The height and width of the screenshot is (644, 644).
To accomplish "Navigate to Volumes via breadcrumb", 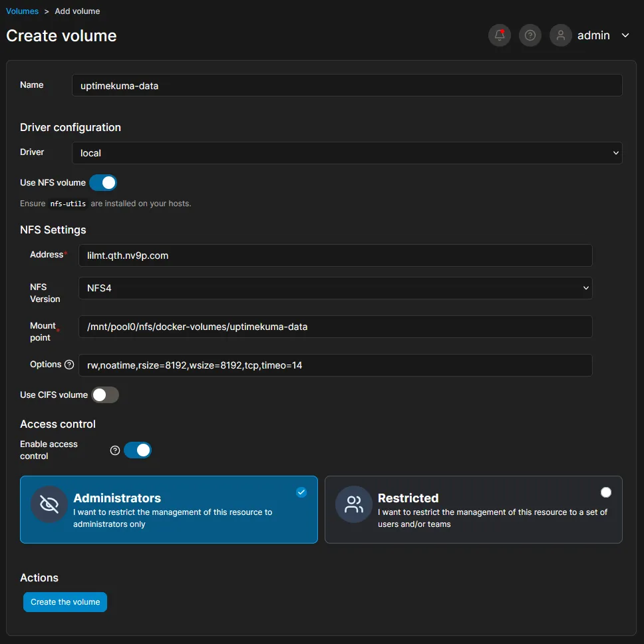I will coord(22,11).
